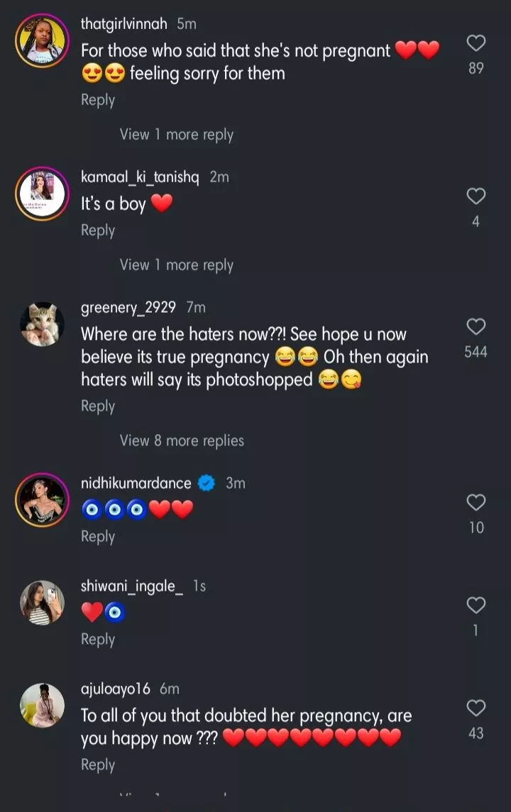The width and height of the screenshot is (511, 812).
Task: Open greenery_2929's cat avatar
Action: (41, 324)
